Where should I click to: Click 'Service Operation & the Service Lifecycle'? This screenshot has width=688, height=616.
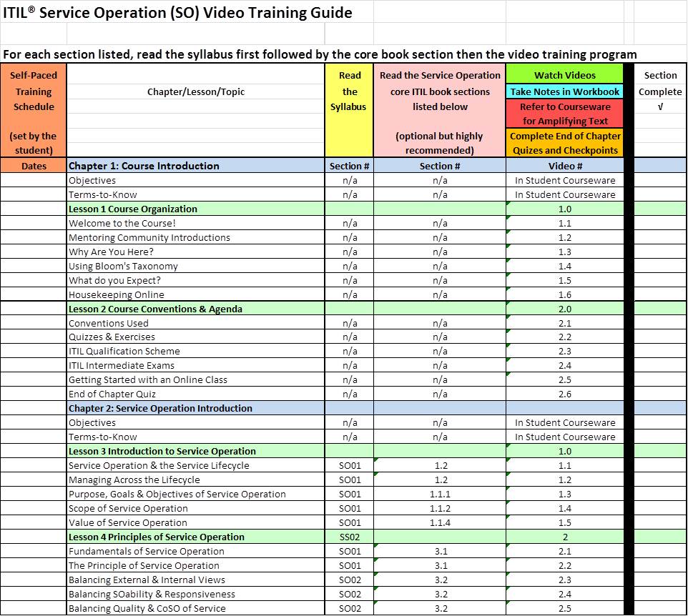pyautogui.click(x=196, y=466)
